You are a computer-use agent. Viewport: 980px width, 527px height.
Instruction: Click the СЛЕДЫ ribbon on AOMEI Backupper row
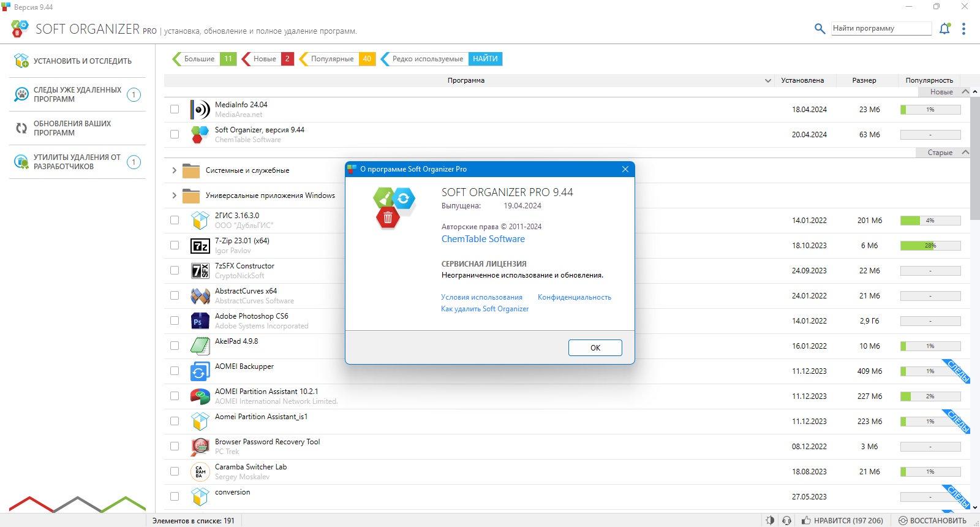(957, 371)
